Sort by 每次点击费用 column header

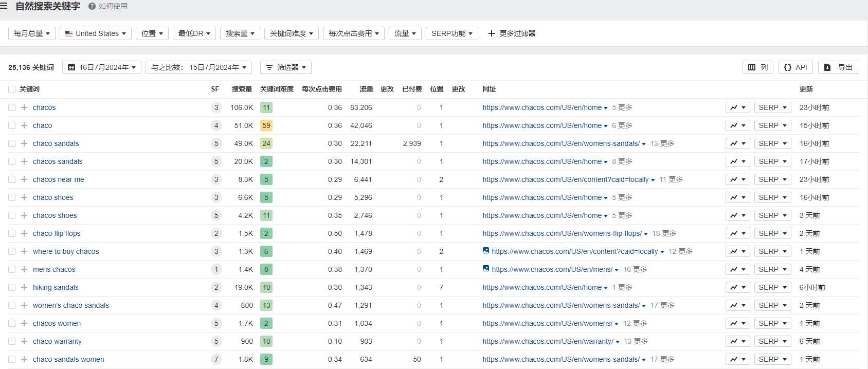(x=322, y=89)
